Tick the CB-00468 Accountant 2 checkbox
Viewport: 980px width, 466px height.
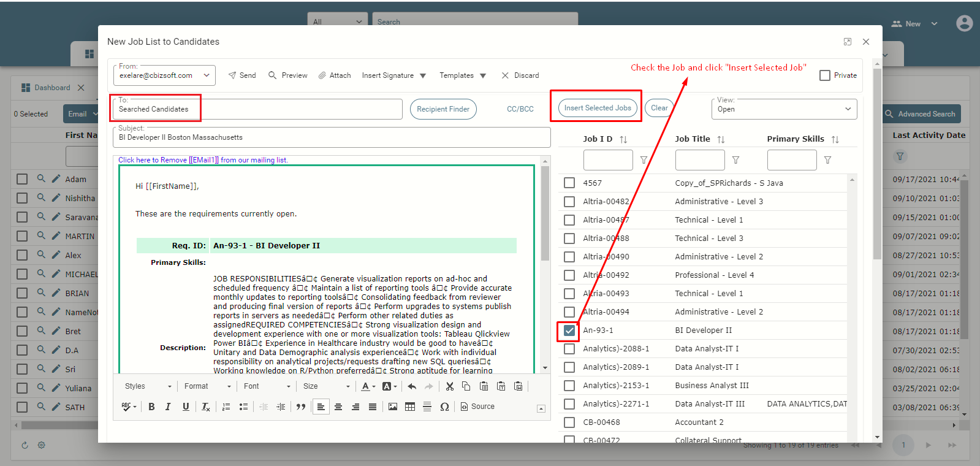(569, 422)
